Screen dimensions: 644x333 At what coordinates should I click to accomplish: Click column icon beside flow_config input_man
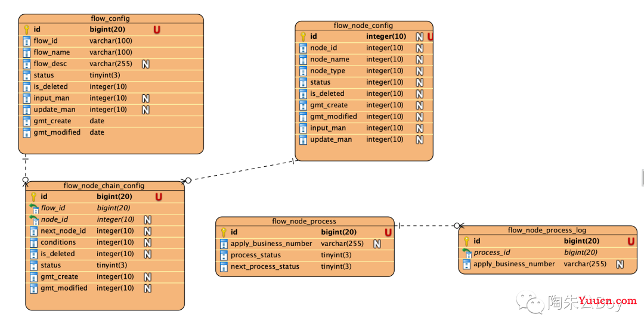pos(27,98)
